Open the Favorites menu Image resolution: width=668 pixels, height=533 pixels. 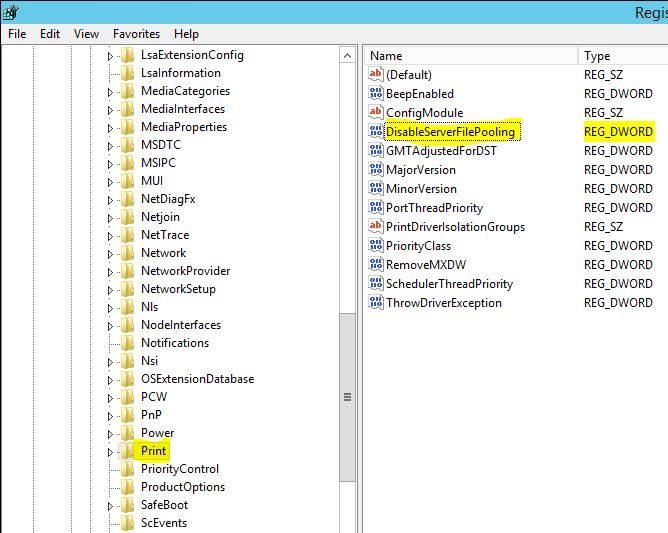[136, 34]
